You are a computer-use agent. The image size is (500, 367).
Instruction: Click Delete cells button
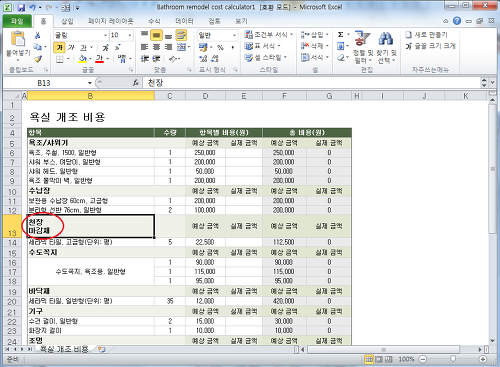315,46
